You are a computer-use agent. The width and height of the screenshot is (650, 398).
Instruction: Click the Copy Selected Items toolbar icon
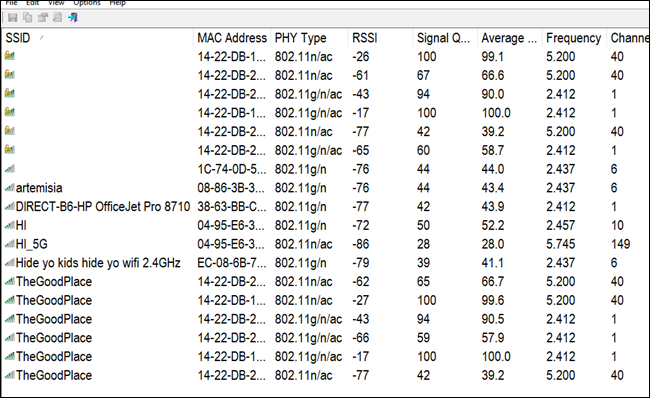pos(27,17)
